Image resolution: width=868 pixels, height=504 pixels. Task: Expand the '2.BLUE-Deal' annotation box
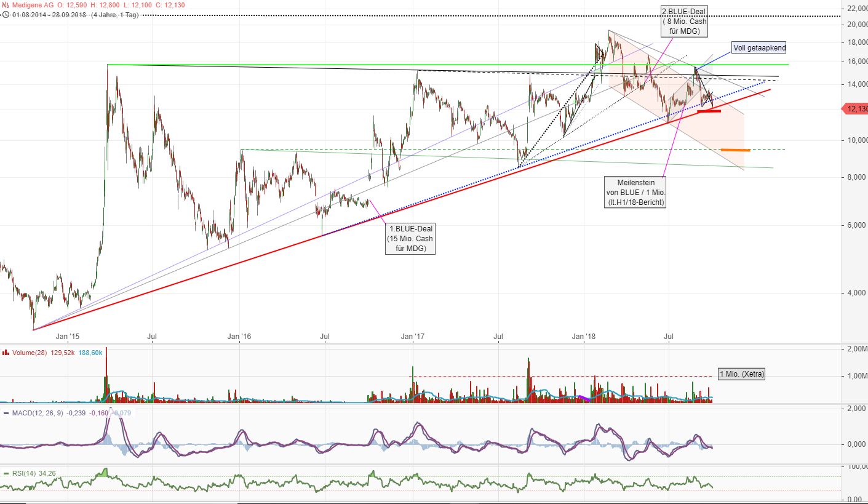[683, 20]
